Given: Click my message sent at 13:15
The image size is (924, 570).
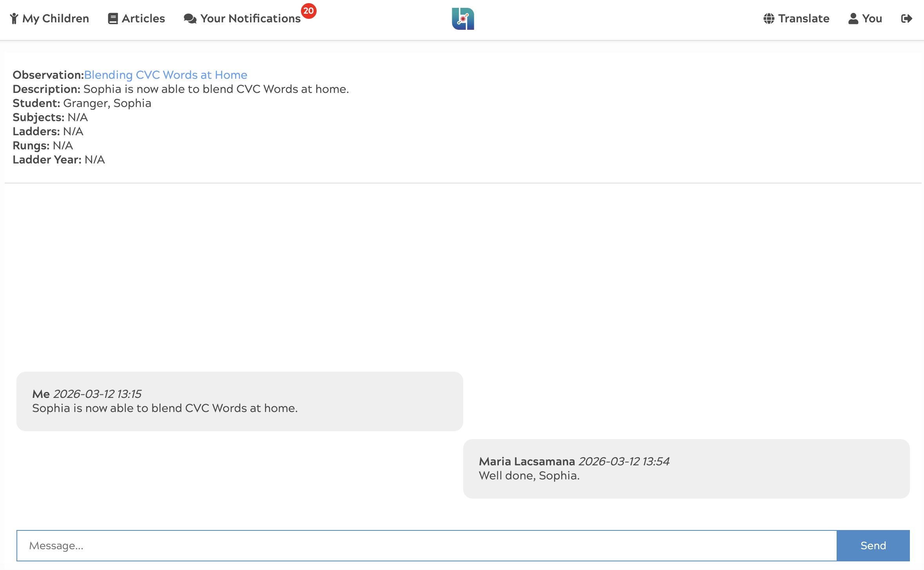Looking at the screenshot, I should [x=239, y=401].
